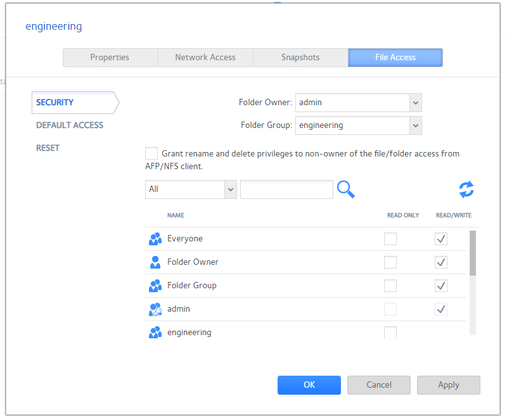Uncheck READ/WRITE for admin

[x=440, y=309]
